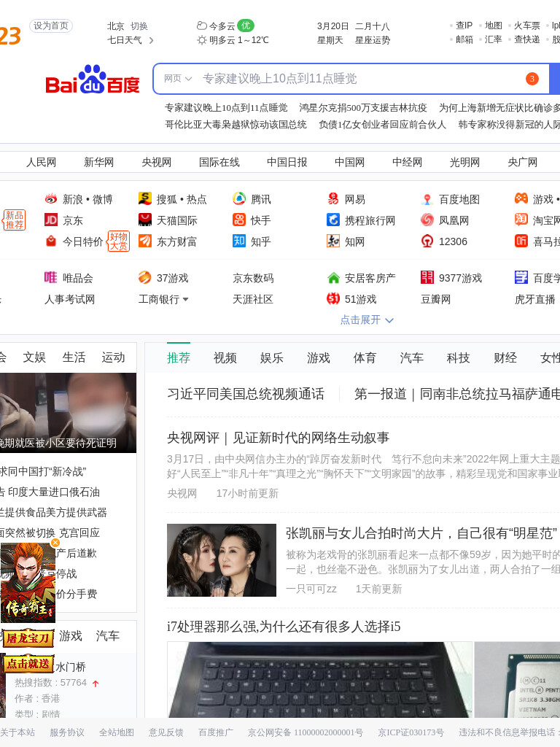Image resolution: width=560 pixels, height=747 pixels.
Task: Open the Eastmoney icon
Action: pyautogui.click(x=145, y=241)
